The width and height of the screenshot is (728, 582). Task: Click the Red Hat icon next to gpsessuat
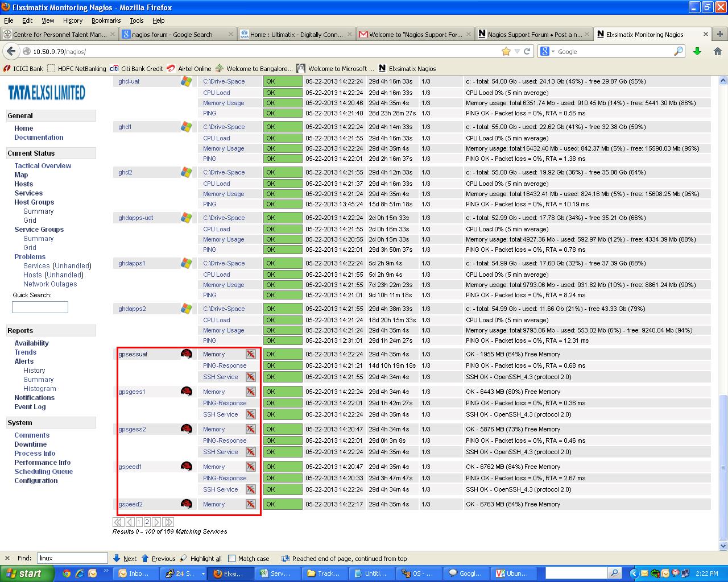click(186, 354)
